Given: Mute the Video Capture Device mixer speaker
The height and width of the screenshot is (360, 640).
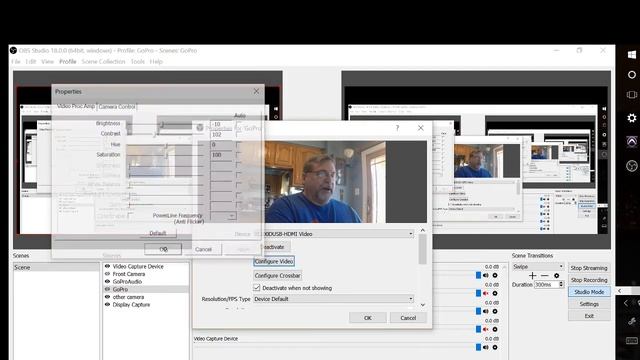Looking at the screenshot, I should pos(486,347).
